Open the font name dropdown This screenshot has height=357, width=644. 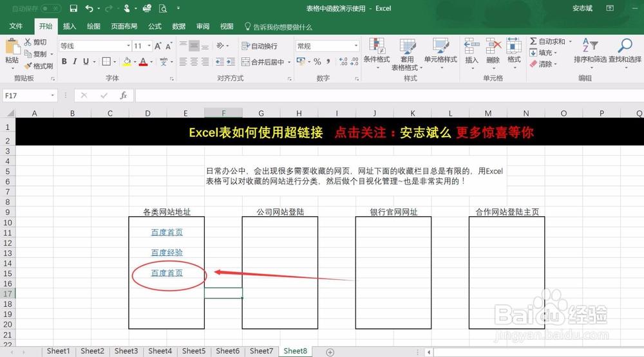[x=128, y=46]
